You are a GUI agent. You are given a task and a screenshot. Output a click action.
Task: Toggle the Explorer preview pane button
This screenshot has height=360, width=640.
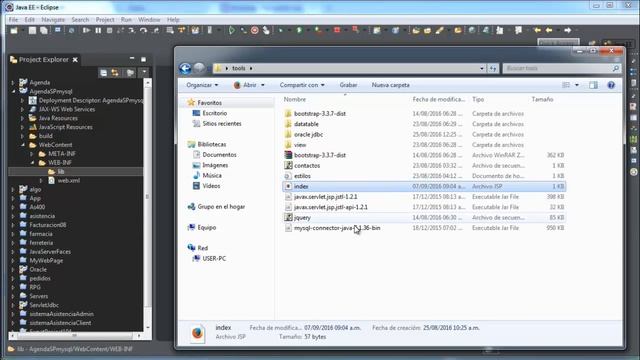593,85
